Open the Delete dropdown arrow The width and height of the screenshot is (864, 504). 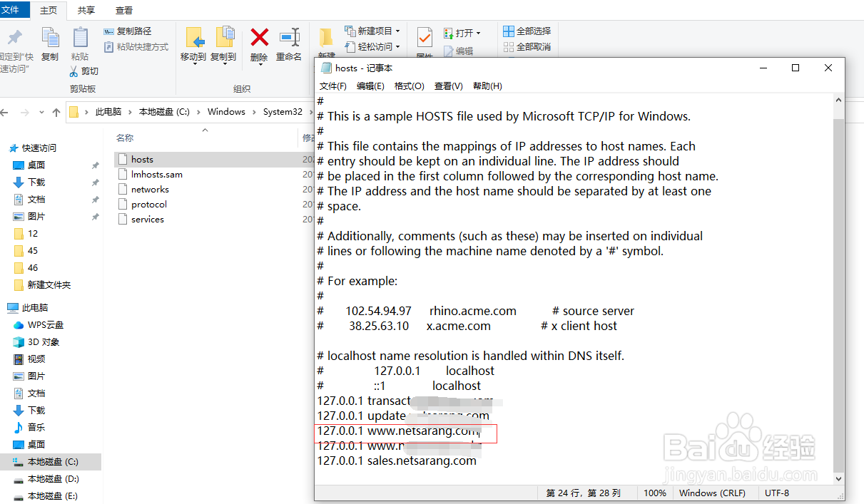(260, 66)
